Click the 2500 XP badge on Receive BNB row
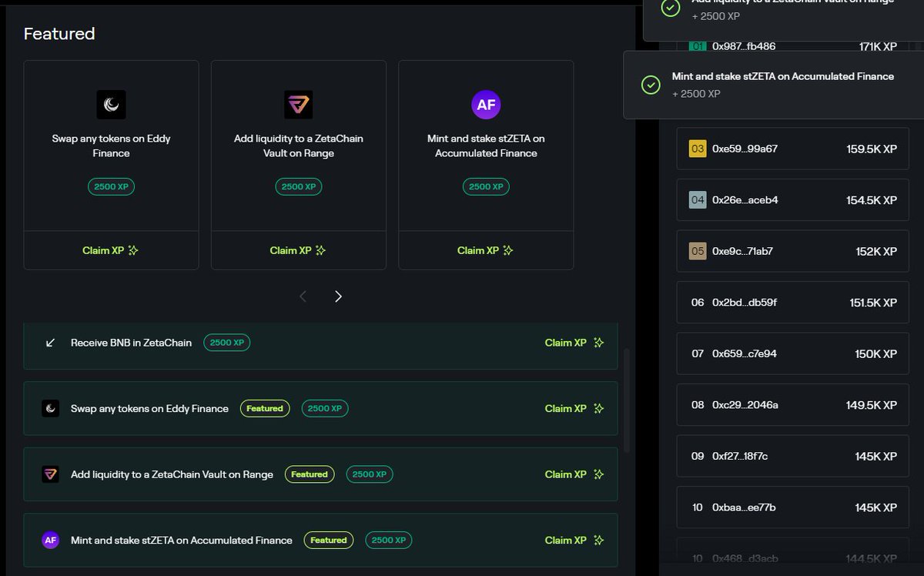Image resolution: width=924 pixels, height=576 pixels. coord(227,343)
